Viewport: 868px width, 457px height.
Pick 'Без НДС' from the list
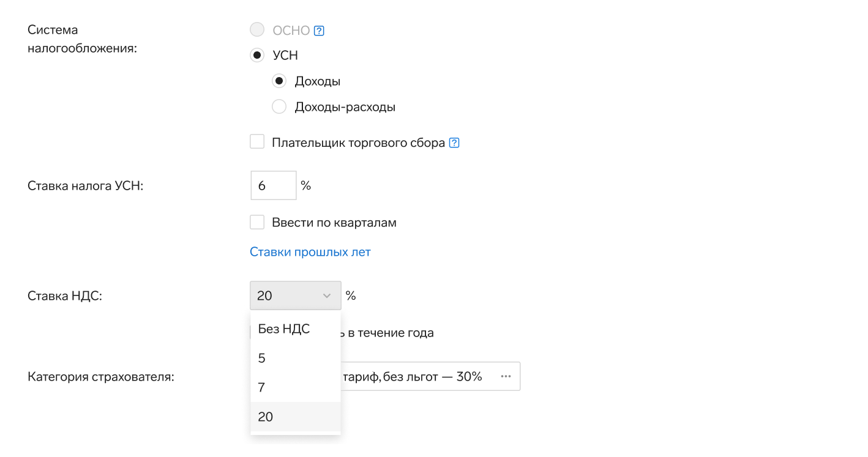click(296, 329)
